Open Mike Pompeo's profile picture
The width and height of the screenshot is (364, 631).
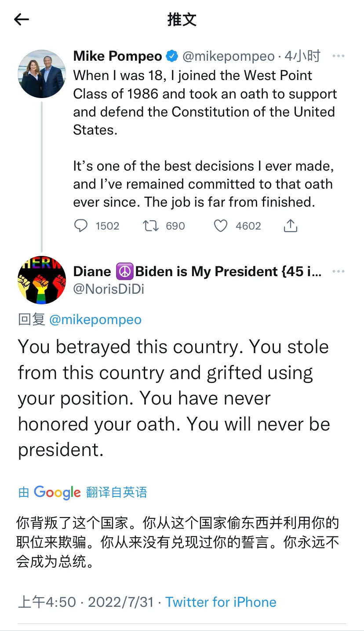click(x=42, y=74)
